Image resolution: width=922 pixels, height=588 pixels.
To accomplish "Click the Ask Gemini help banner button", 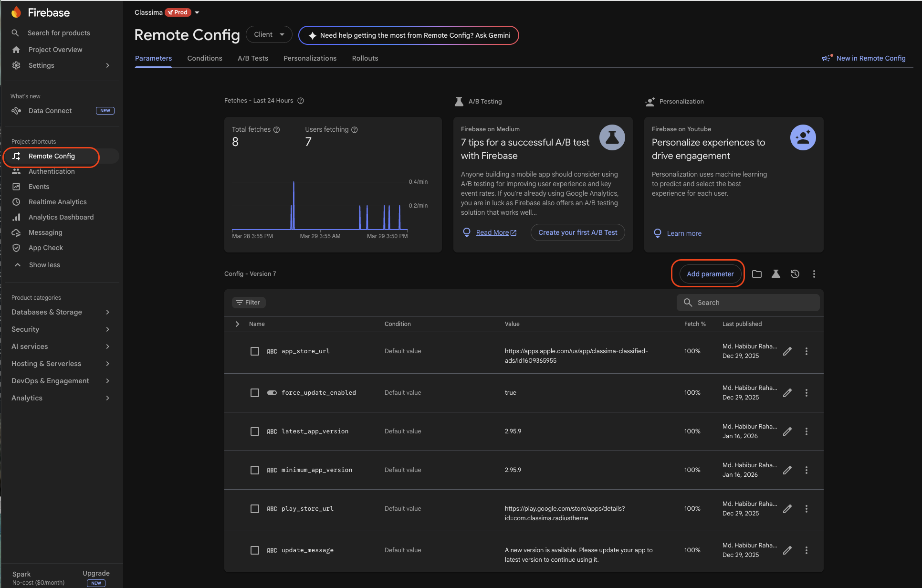I will pyautogui.click(x=409, y=35).
